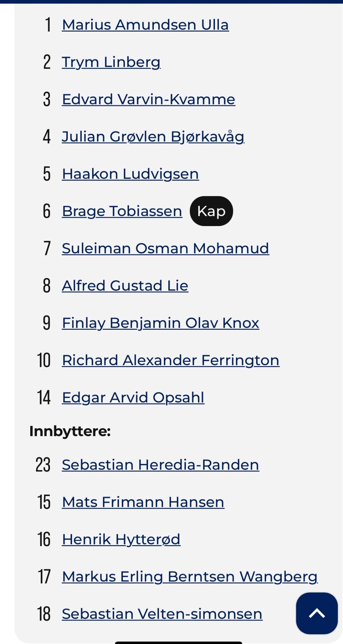Open Trym Linberg's profile link
Screen dimensions: 343x644
point(111,62)
